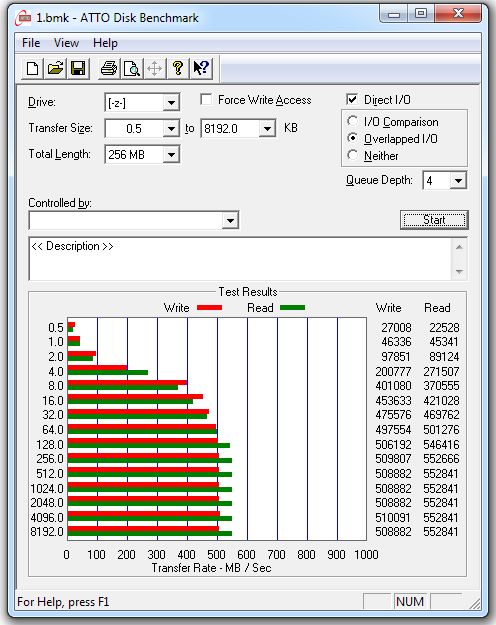Print results using the printer icon

(x=109, y=69)
